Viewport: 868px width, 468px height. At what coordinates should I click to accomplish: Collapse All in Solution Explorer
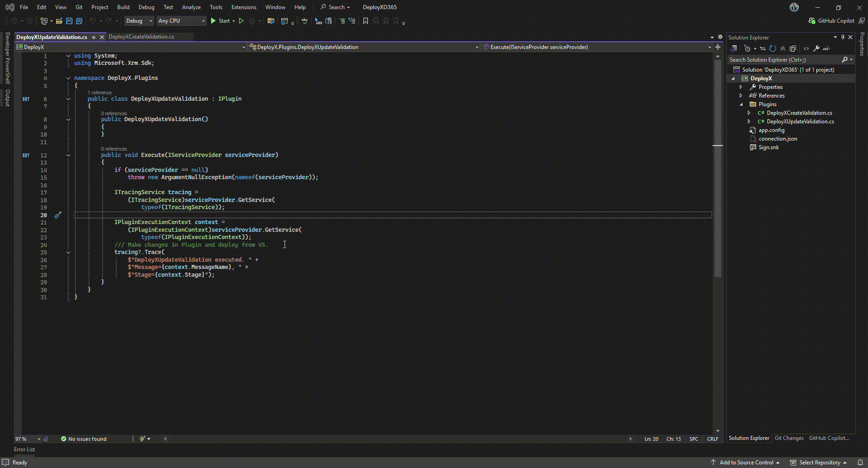[x=783, y=49]
